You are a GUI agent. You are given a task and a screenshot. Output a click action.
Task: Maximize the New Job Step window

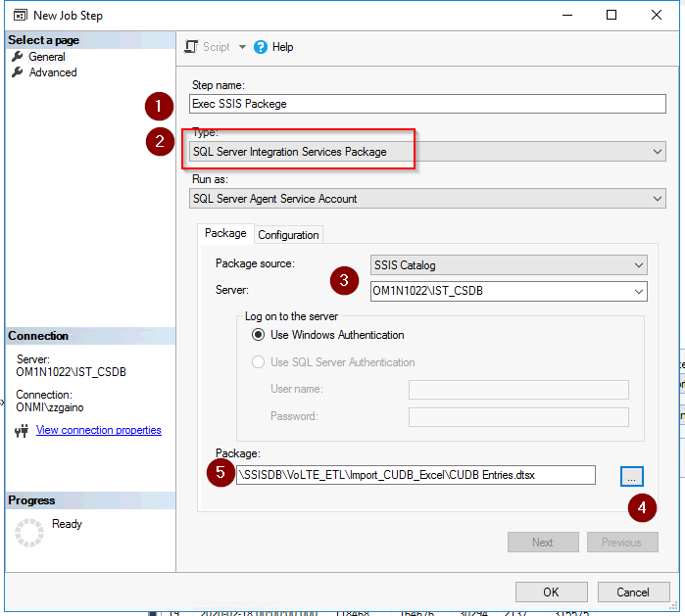click(x=612, y=16)
